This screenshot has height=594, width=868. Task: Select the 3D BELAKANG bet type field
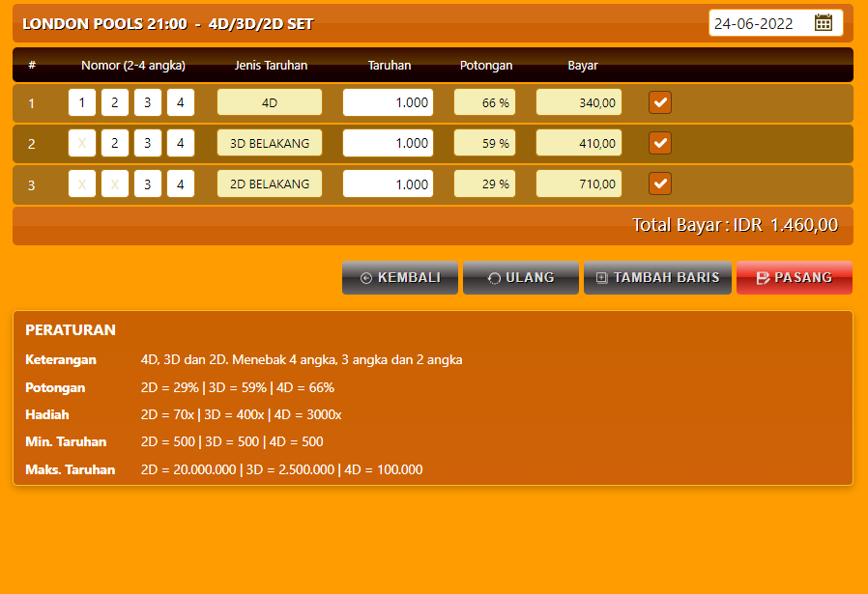(270, 143)
